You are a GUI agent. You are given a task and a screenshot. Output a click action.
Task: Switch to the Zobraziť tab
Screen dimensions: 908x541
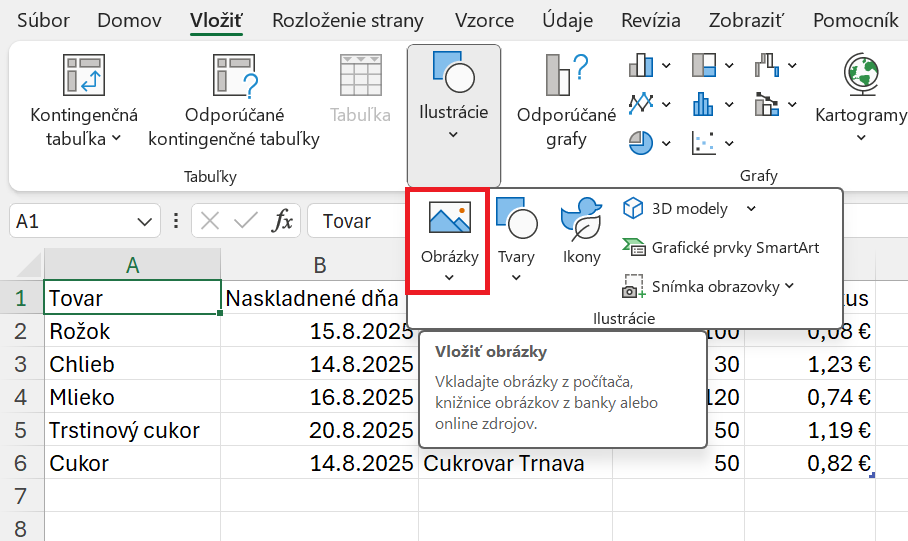[746, 21]
